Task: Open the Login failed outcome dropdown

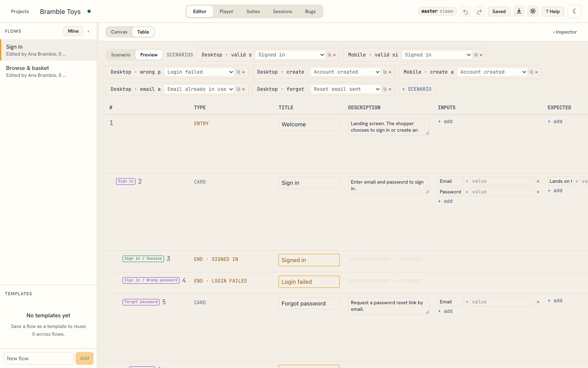Action: click(199, 72)
